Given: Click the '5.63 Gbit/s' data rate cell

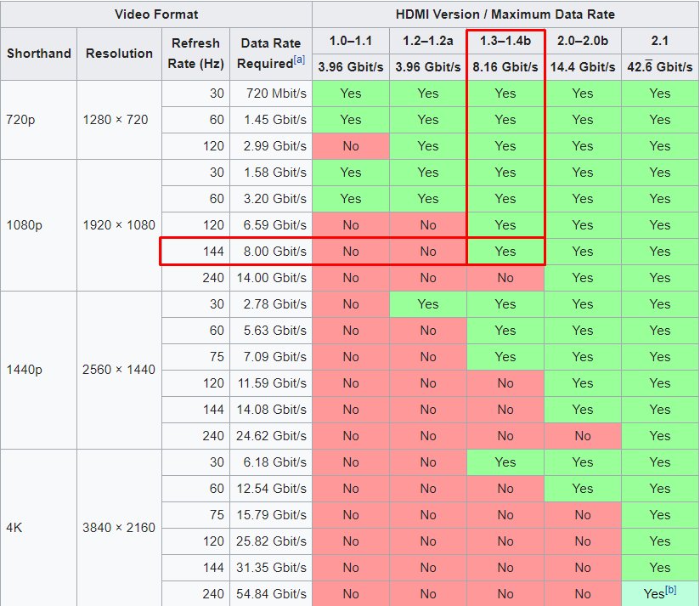Looking at the screenshot, I should (271, 331).
